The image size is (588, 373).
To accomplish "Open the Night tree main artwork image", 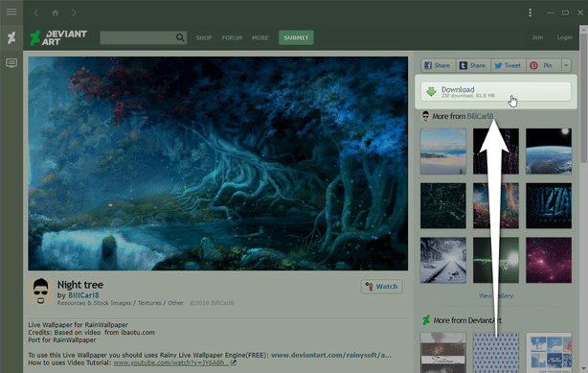I will (x=218, y=163).
